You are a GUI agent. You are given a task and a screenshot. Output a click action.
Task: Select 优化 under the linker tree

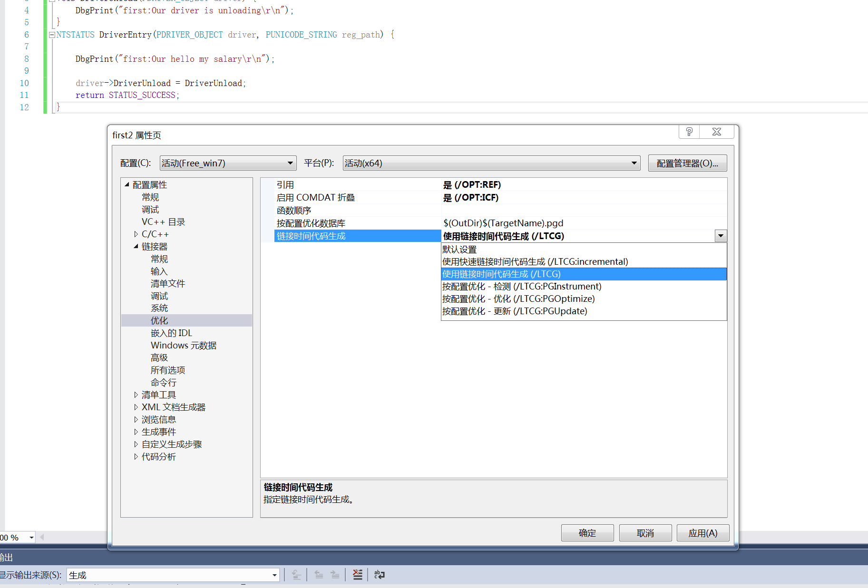(159, 320)
